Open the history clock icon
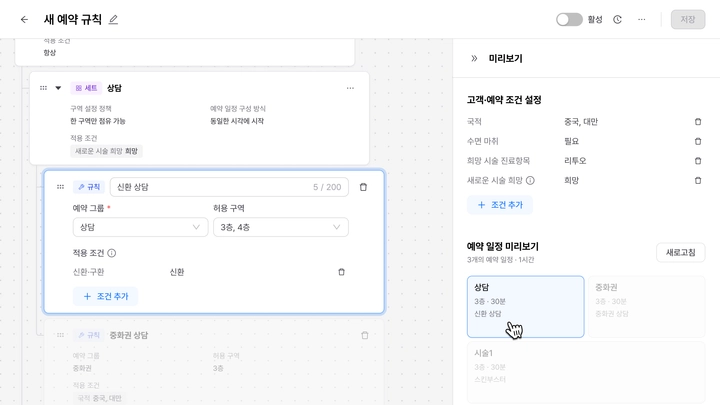720x405 pixels. click(617, 19)
